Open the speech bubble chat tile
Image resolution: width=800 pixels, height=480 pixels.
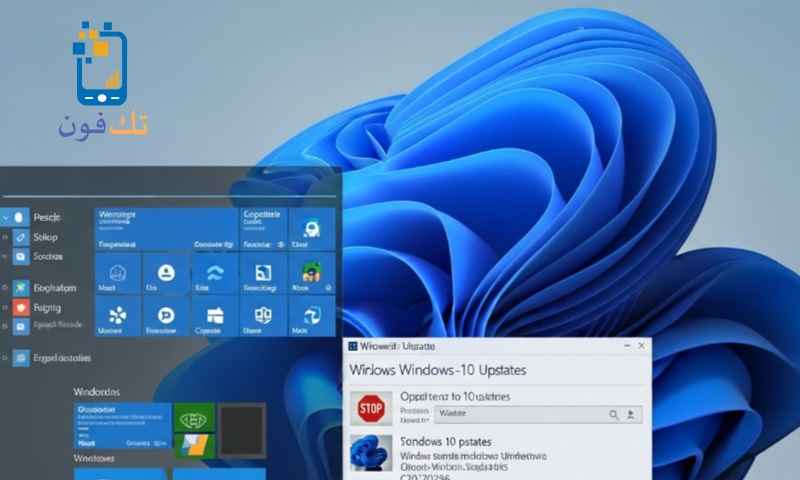166,315
